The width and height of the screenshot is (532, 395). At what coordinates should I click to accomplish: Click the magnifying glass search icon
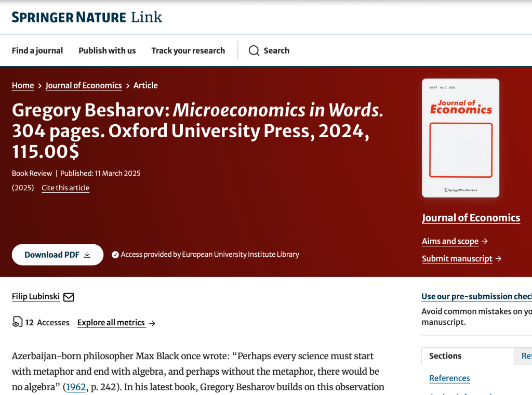(254, 50)
